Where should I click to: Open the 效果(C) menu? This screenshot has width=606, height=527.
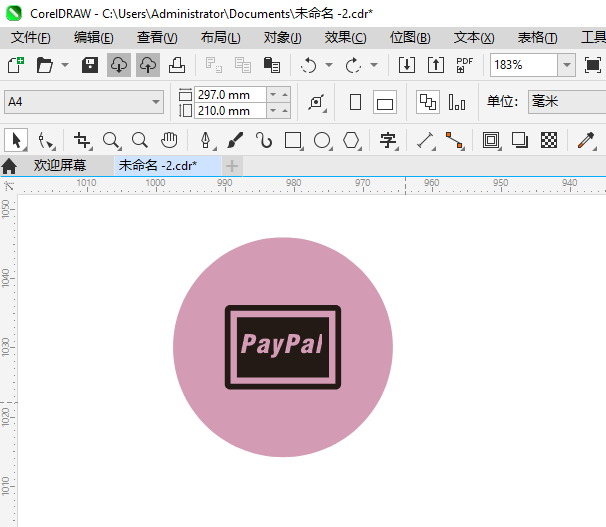[x=346, y=37]
